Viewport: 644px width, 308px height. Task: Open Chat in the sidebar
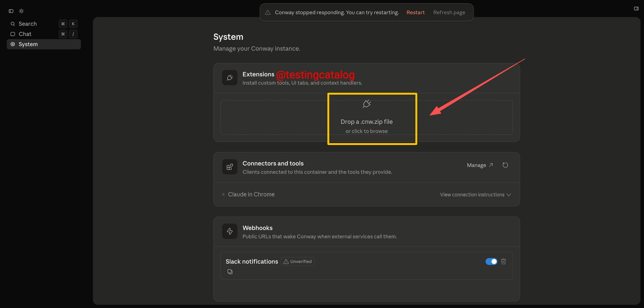(25, 34)
